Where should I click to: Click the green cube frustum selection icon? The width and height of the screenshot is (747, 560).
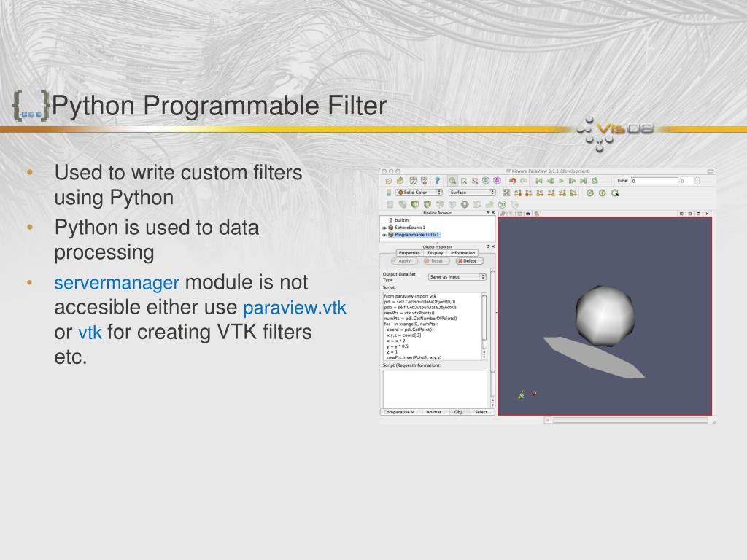coord(486,181)
